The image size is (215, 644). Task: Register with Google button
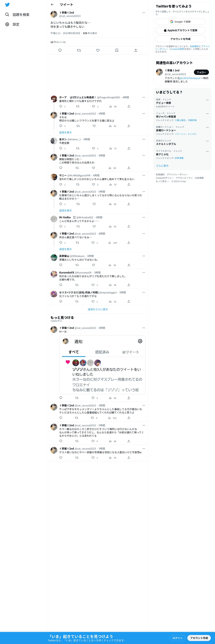(x=181, y=22)
